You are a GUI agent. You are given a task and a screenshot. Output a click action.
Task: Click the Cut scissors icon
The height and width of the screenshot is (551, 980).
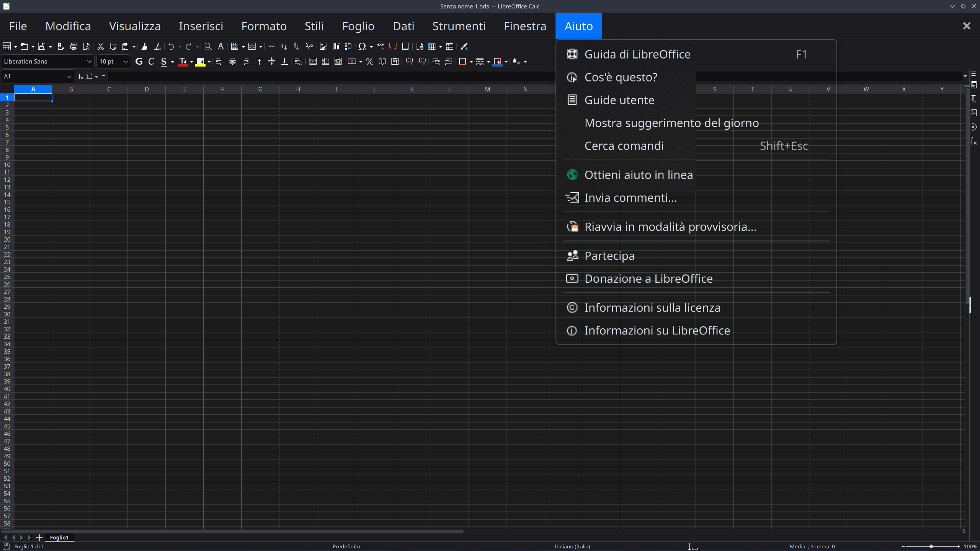pyautogui.click(x=100, y=46)
